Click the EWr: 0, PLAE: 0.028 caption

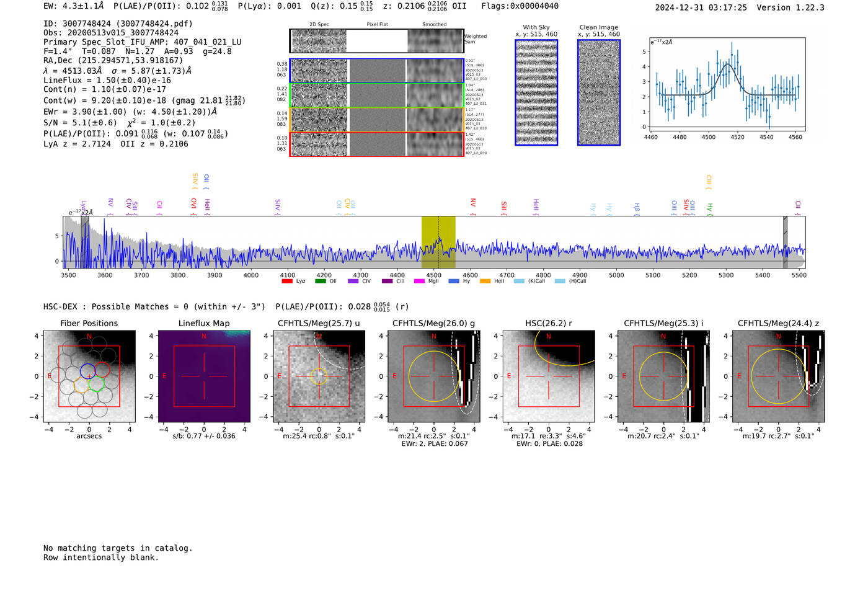549,444
